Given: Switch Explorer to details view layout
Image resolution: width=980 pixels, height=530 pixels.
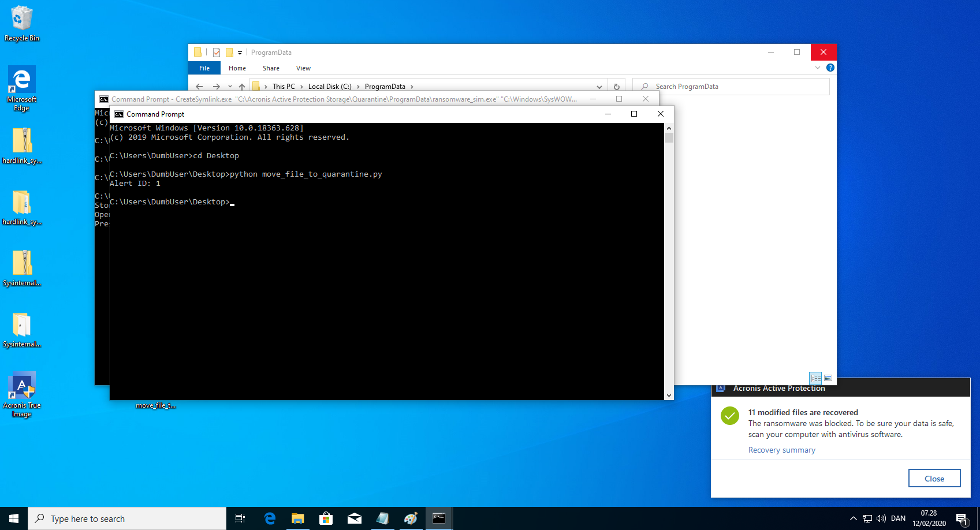Looking at the screenshot, I should click(x=815, y=378).
